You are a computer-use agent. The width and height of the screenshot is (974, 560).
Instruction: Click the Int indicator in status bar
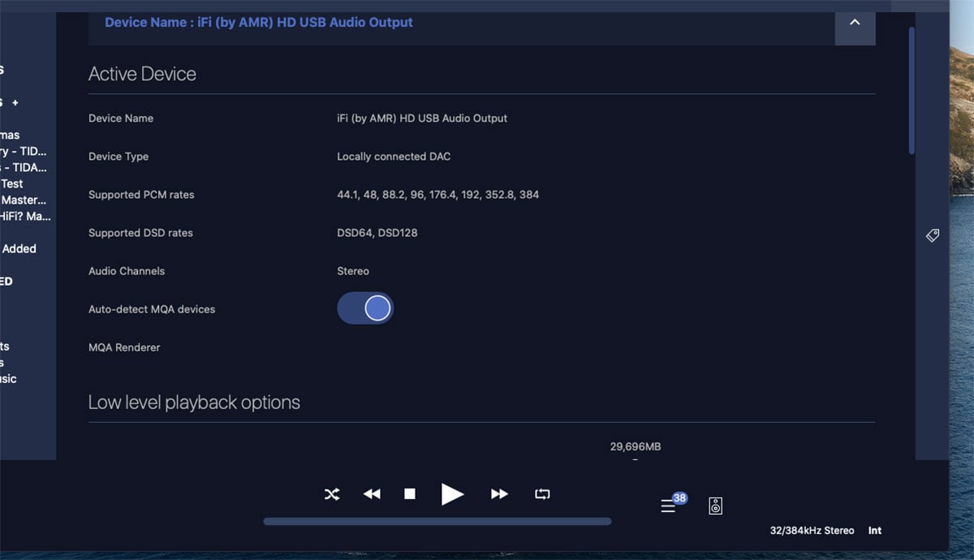[x=875, y=530]
